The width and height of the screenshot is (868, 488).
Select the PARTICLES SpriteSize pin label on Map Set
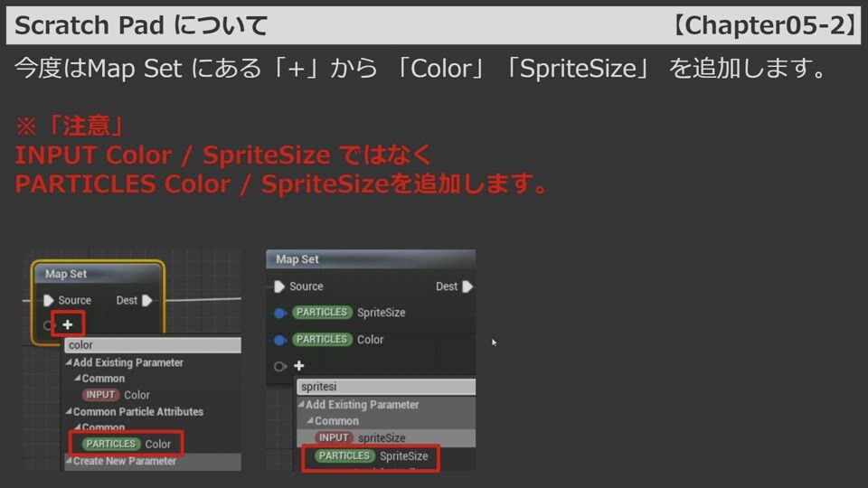point(349,313)
